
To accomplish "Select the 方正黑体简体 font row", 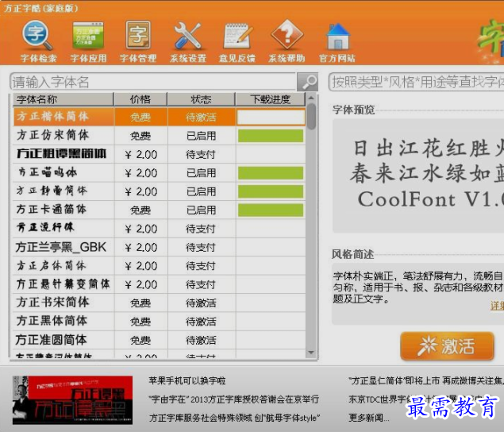I will [160, 322].
